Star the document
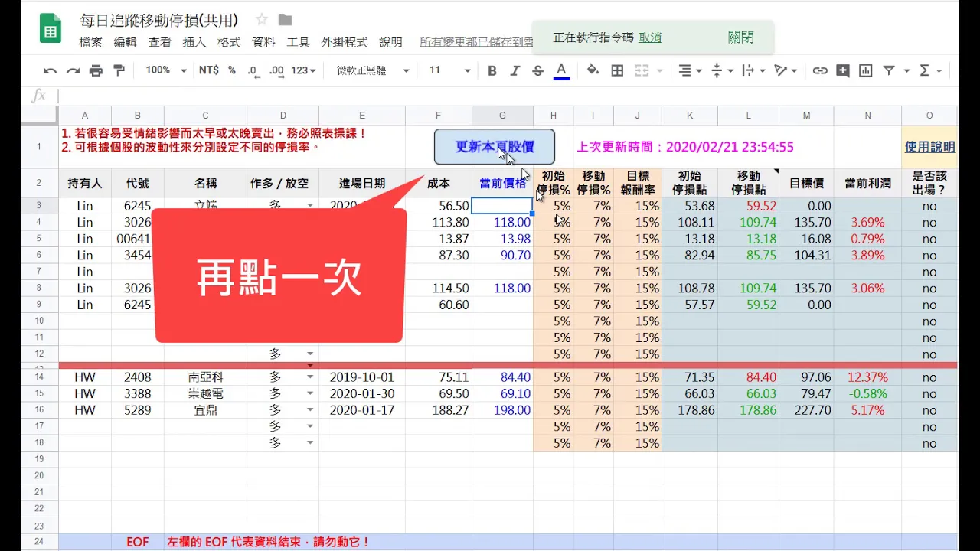Image resolution: width=980 pixels, height=551 pixels. tap(262, 20)
